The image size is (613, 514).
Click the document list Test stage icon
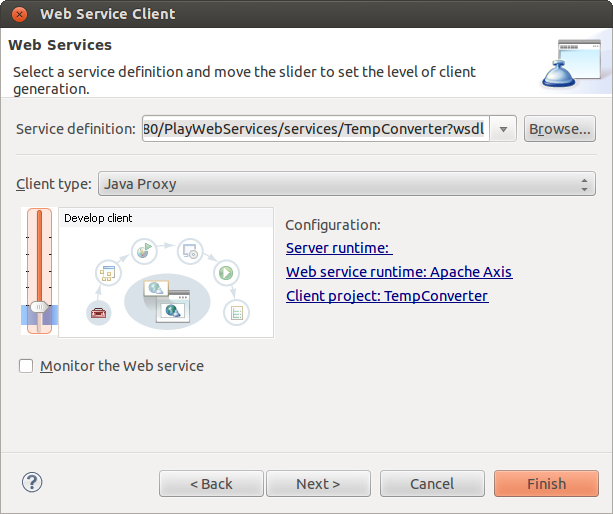(x=236, y=312)
